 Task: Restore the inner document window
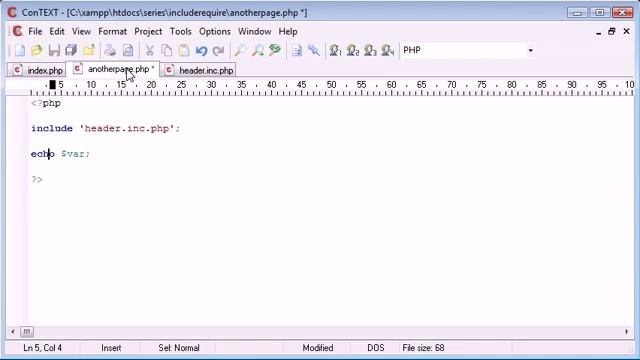coord(611,31)
